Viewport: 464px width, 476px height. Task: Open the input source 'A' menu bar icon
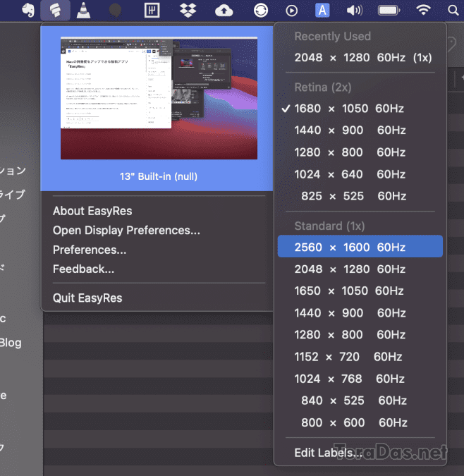pos(322,11)
